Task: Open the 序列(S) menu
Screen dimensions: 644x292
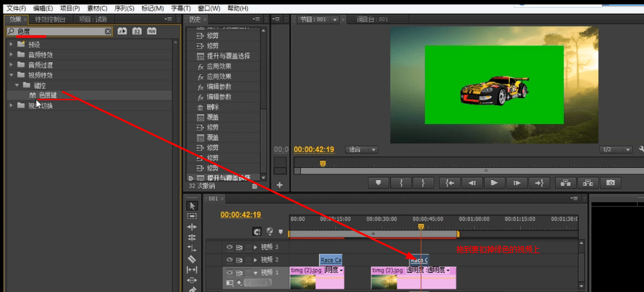Action: tap(125, 8)
